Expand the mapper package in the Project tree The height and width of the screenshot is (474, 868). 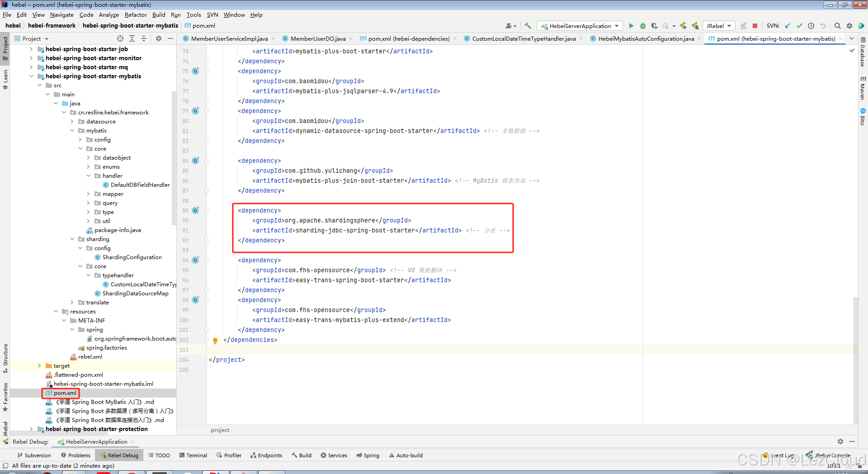(89, 194)
